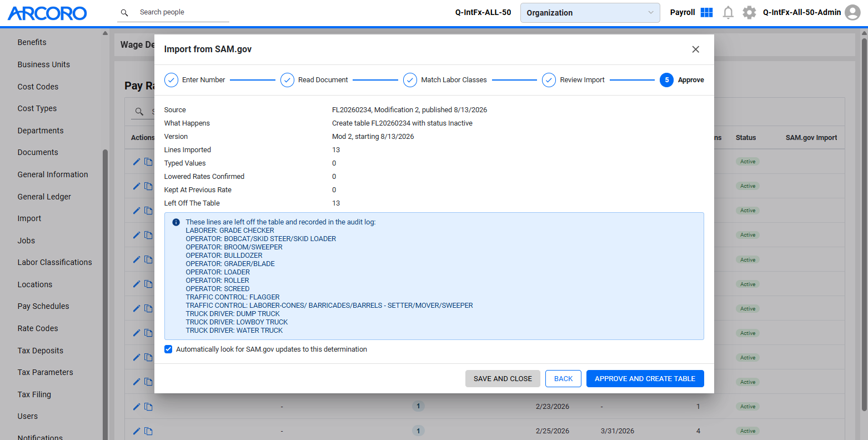Click the Arcoro logo
This screenshot has height=440, width=868.
point(47,13)
